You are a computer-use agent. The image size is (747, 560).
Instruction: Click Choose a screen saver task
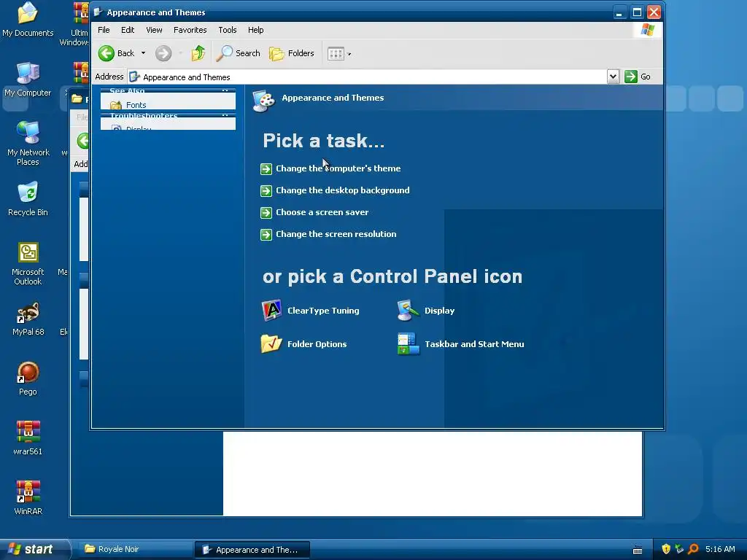pos(322,212)
